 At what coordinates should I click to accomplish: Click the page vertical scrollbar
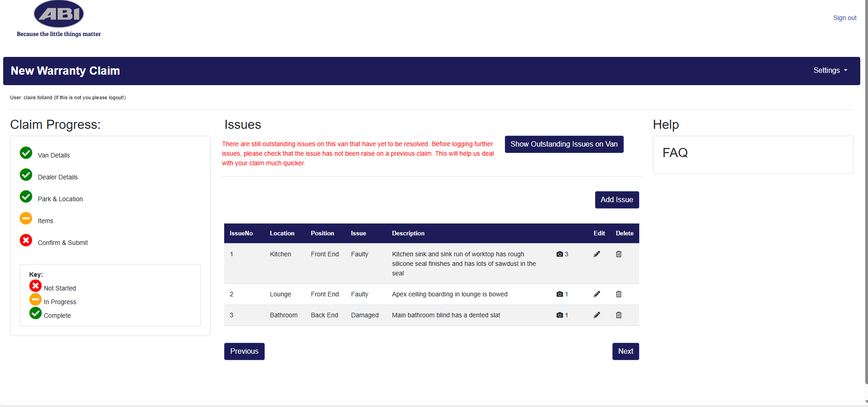866,191
